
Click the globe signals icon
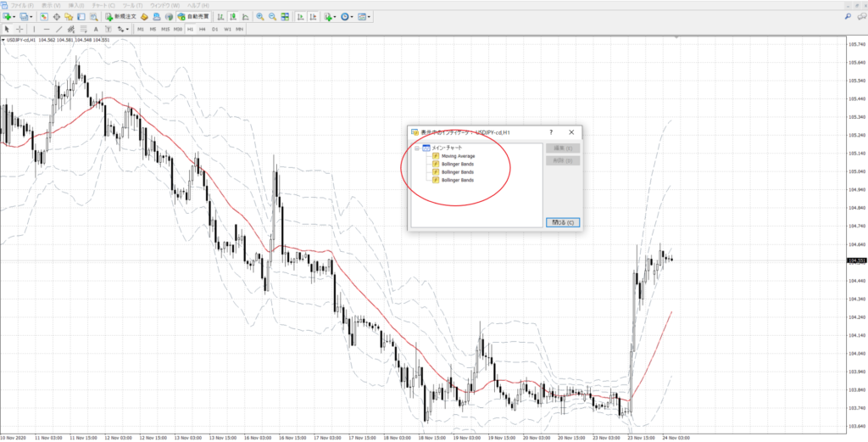[x=169, y=17]
